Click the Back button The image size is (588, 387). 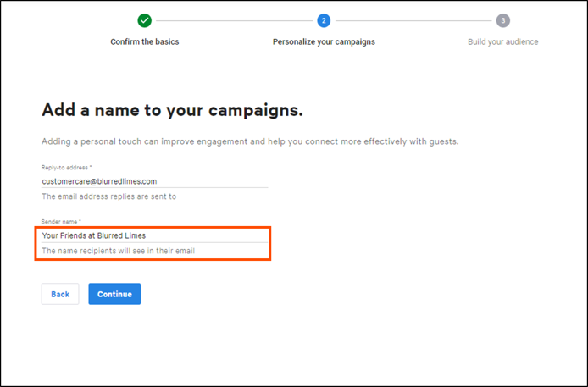click(60, 294)
